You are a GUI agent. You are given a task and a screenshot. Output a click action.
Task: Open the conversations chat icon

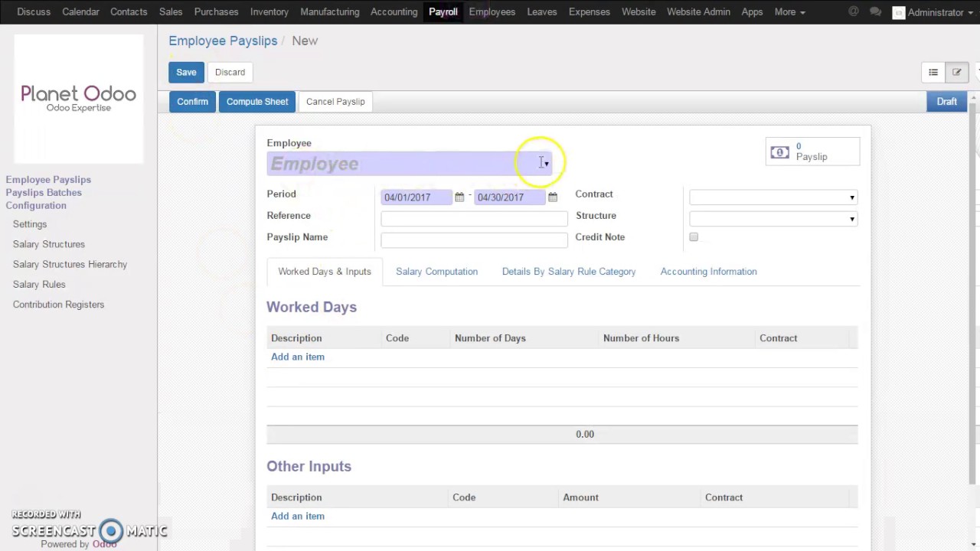[876, 12]
